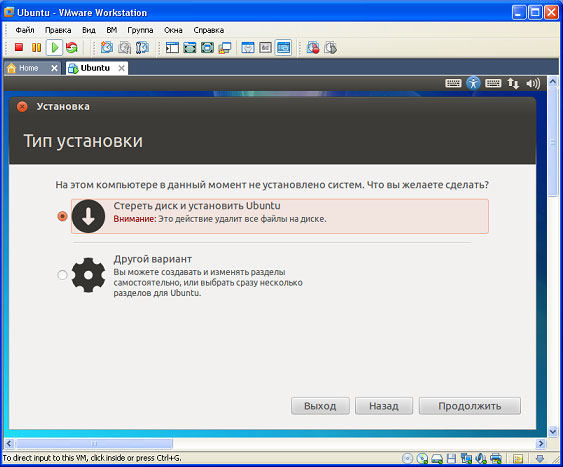
Task: Close the Ubuntu tab
Action: pyautogui.click(x=122, y=68)
